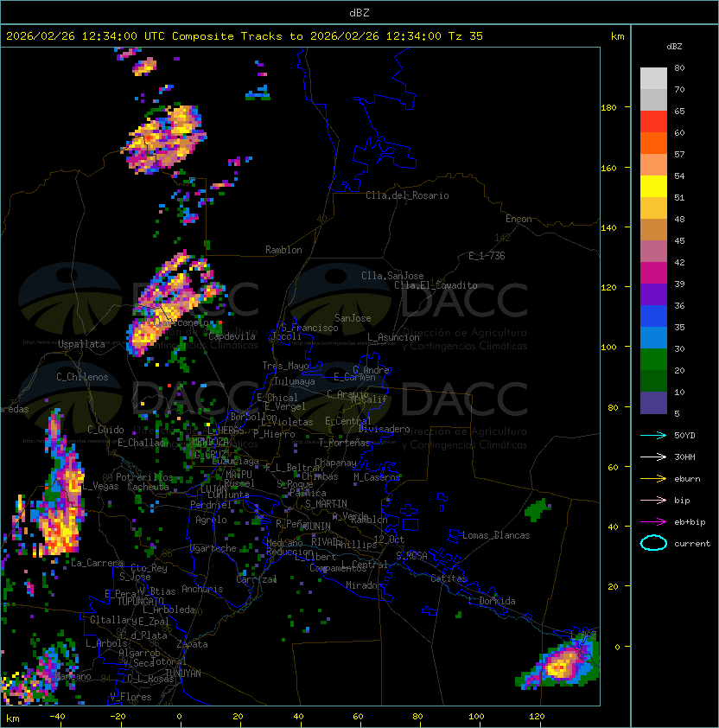This screenshot has height=728, width=719.
Task: Click the '30HM' legend label
Action: tap(684, 457)
